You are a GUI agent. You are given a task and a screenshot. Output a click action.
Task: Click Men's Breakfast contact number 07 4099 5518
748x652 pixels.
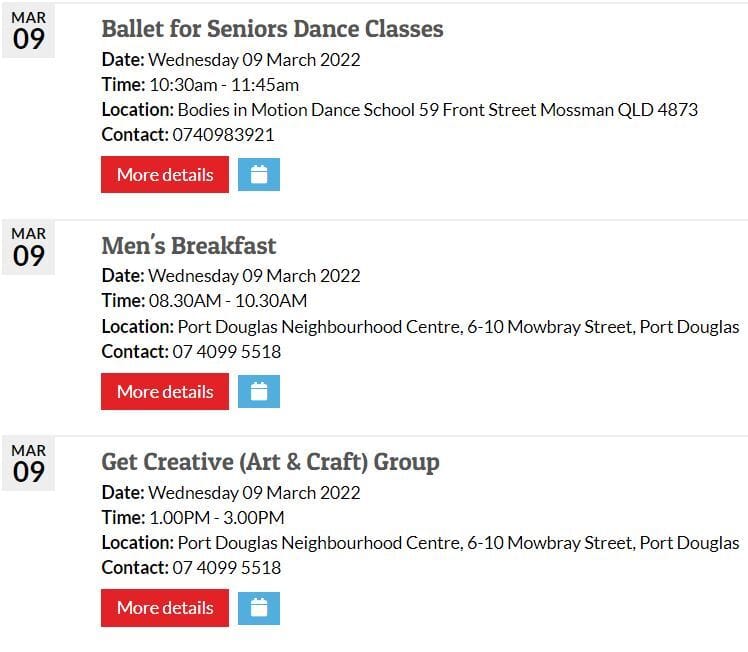pyautogui.click(x=227, y=352)
